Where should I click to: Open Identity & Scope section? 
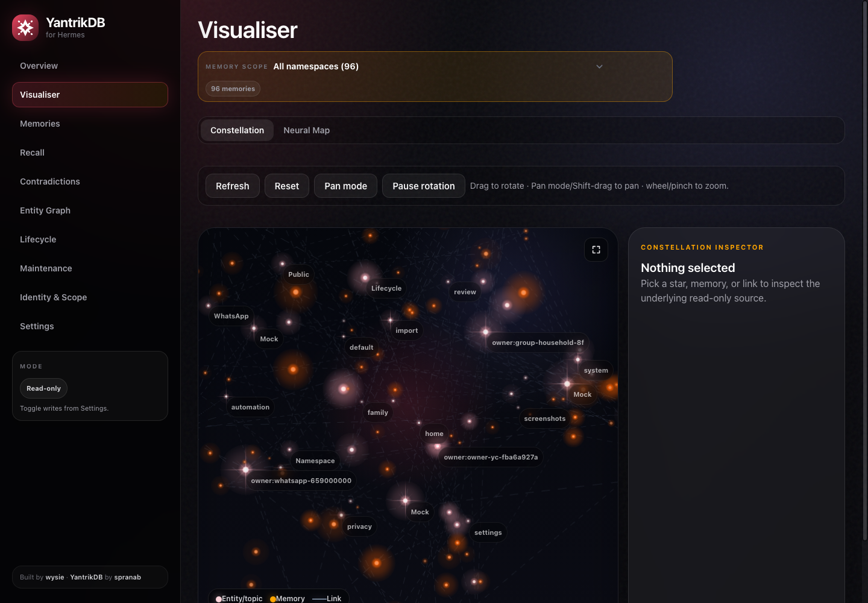90,297
